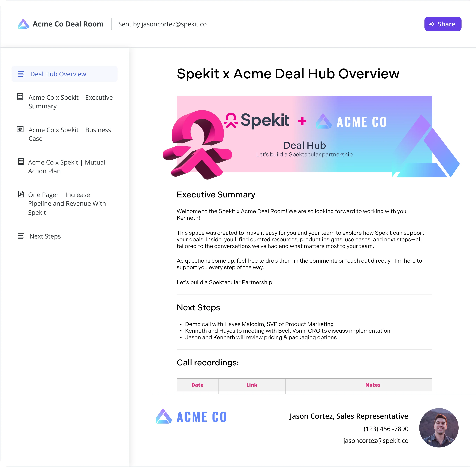Click the Executive Summary document icon
This screenshot has height=467, width=476.
tap(20, 97)
